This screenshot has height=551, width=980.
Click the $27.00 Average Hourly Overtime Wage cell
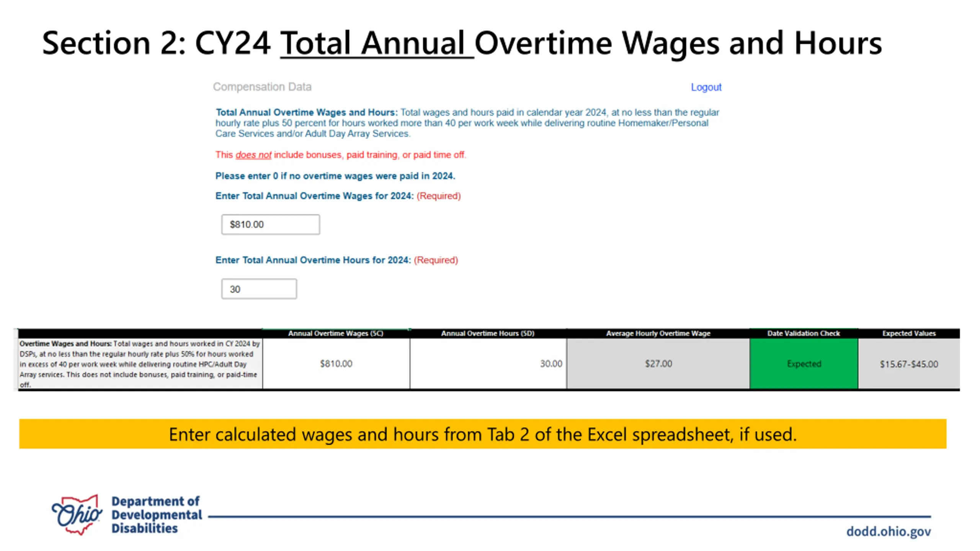658,364
